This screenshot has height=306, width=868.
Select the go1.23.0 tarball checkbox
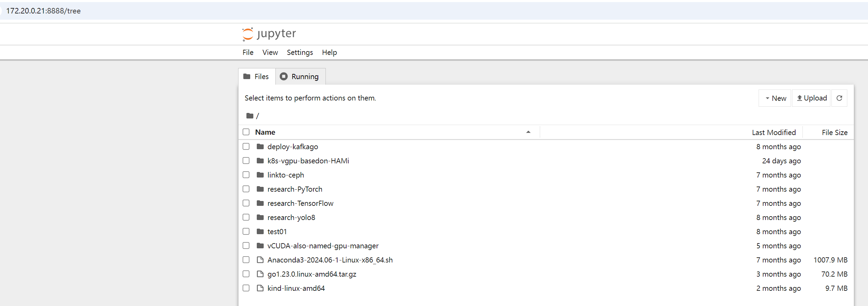click(x=246, y=274)
